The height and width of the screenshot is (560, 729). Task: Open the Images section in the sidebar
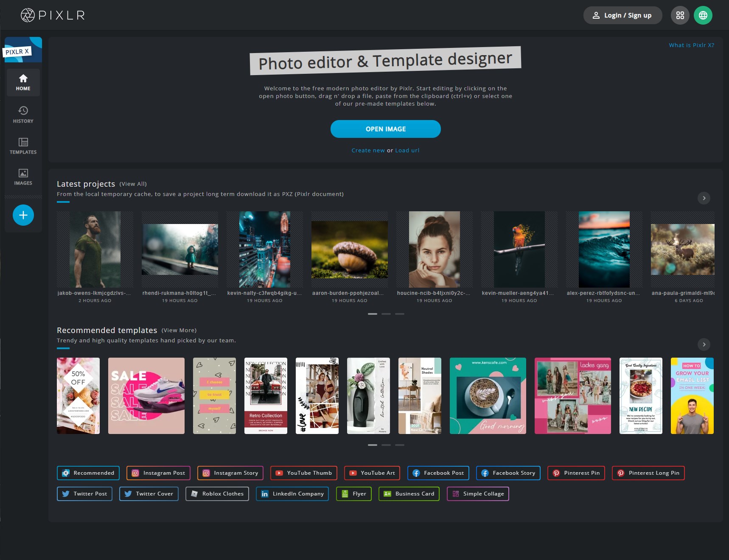23,176
